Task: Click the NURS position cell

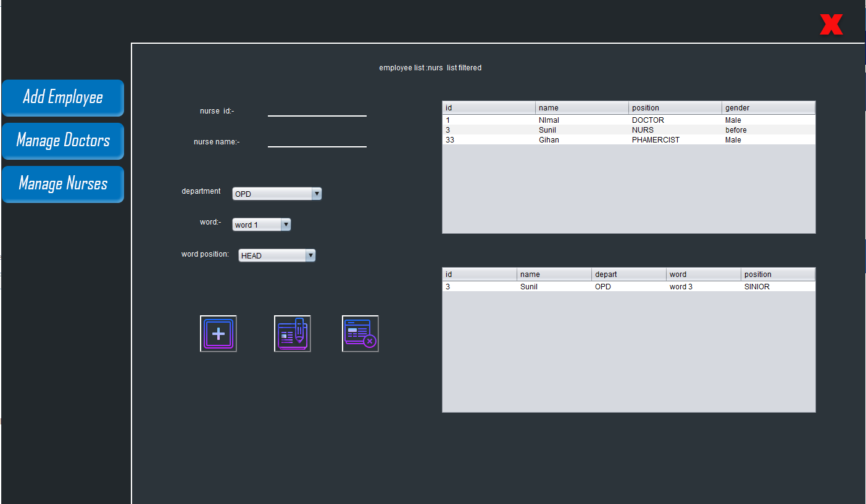Action: pos(675,130)
